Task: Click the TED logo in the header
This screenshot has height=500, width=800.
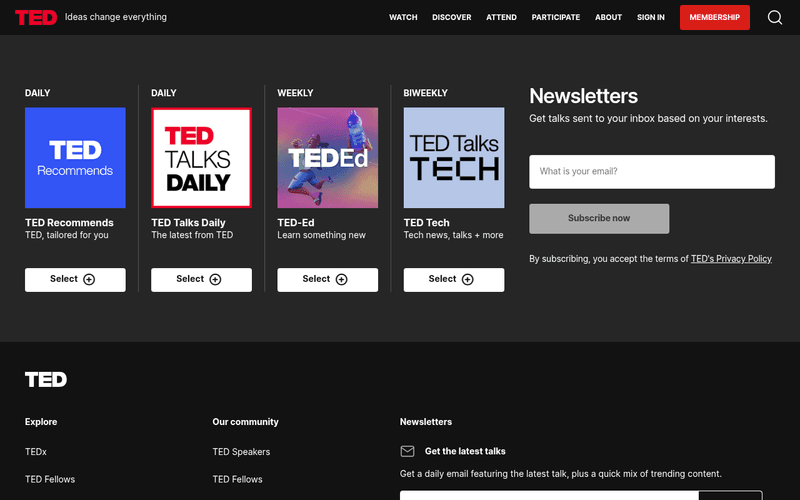Action: [36, 17]
